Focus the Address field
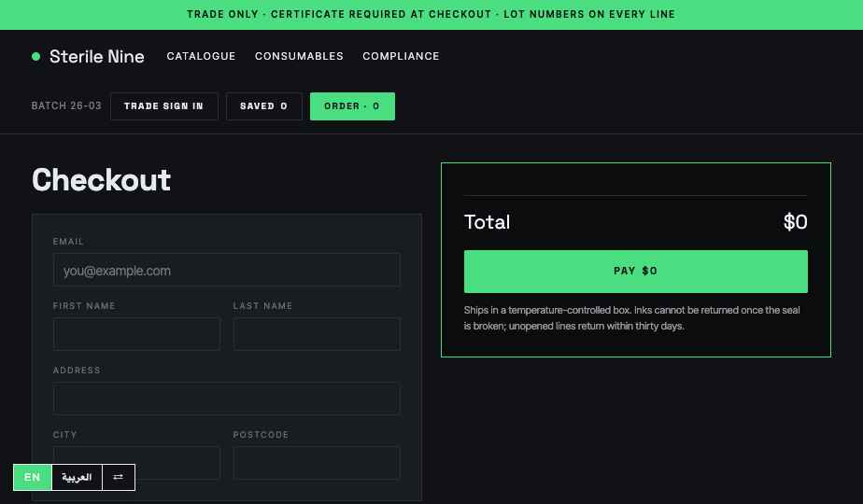The height and width of the screenshot is (504, 863). click(226, 399)
